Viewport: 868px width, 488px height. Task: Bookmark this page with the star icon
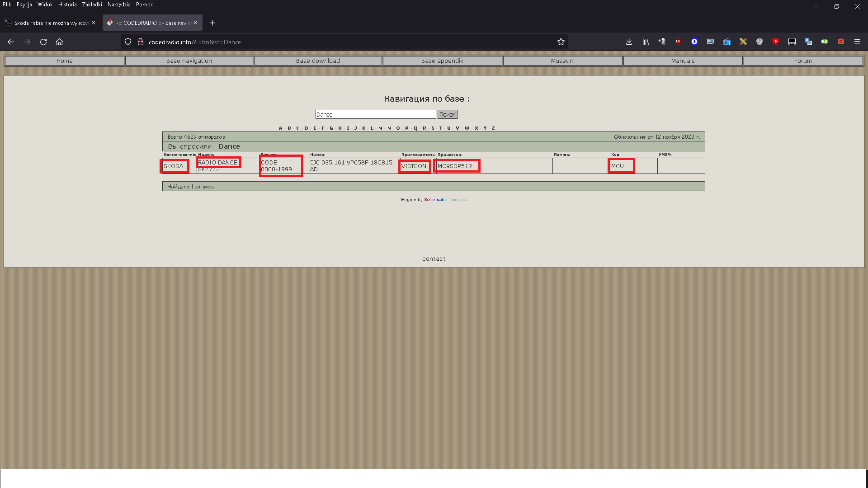pyautogui.click(x=561, y=42)
